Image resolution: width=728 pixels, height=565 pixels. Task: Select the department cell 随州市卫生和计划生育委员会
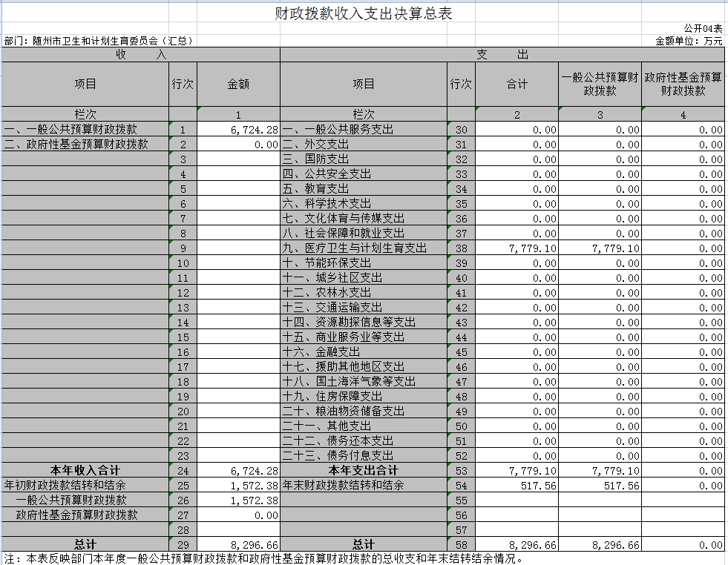pyautogui.click(x=99, y=41)
